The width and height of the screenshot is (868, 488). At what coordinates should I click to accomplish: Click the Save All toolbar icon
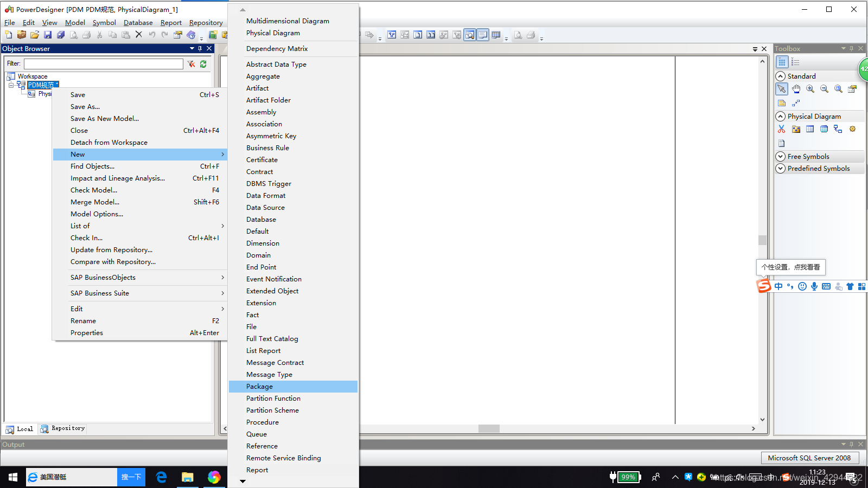coord(61,35)
